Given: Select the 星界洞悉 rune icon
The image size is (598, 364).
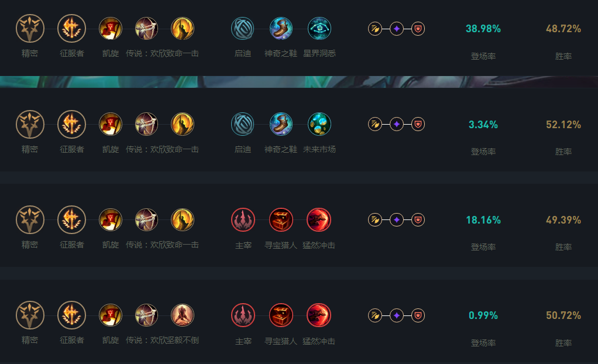Looking at the screenshot, I should [x=319, y=28].
